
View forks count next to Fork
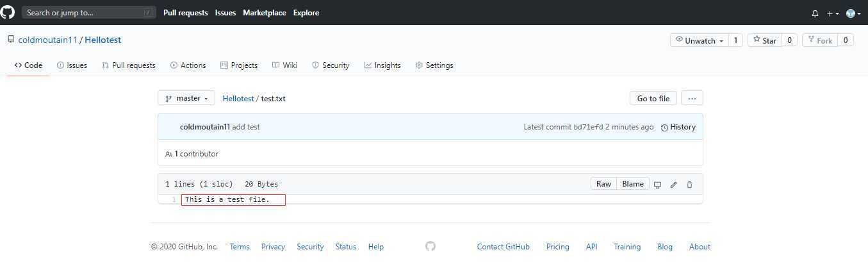[846, 40]
